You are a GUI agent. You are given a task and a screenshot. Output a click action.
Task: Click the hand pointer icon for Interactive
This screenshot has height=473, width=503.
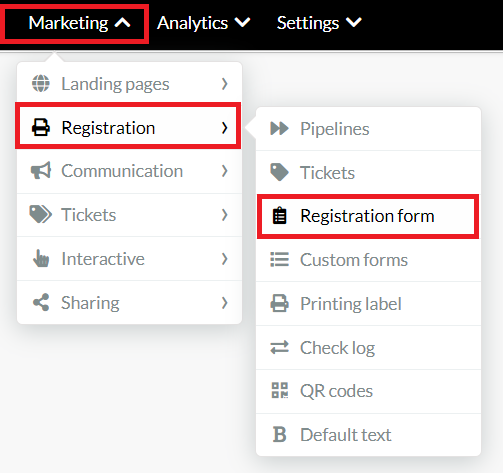[41, 258]
